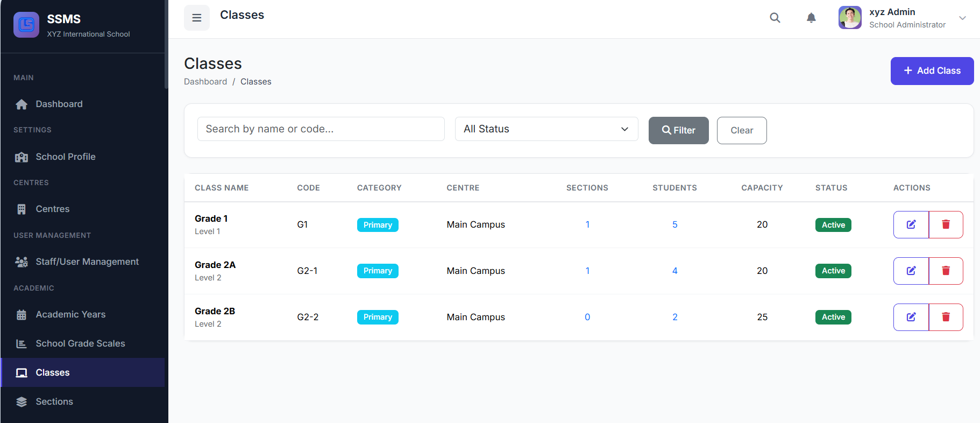Open the notifications bell
The image size is (980, 423).
[811, 18]
